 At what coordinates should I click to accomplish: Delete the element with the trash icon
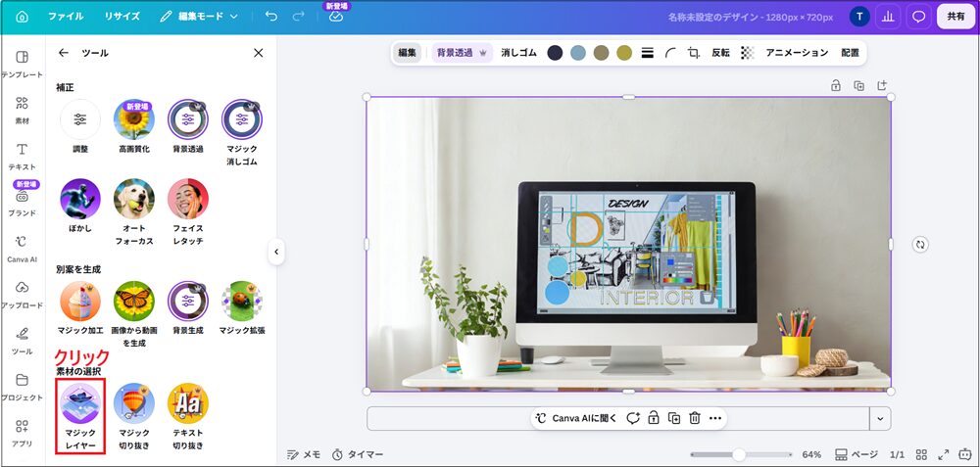click(x=695, y=418)
